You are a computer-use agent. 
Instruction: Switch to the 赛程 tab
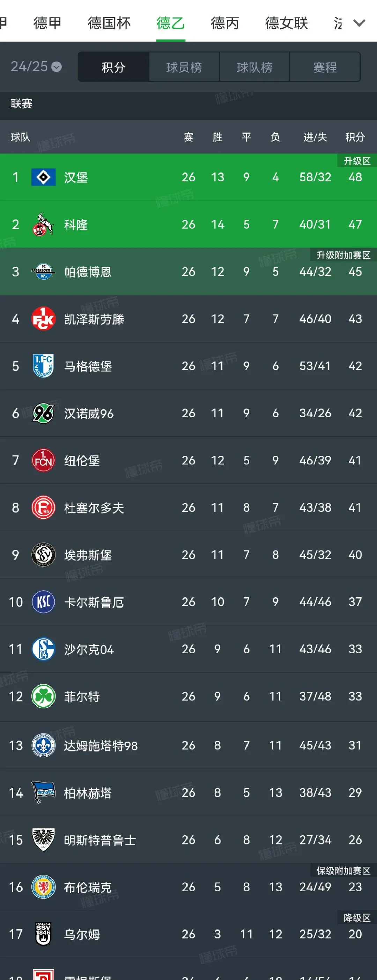click(x=325, y=67)
